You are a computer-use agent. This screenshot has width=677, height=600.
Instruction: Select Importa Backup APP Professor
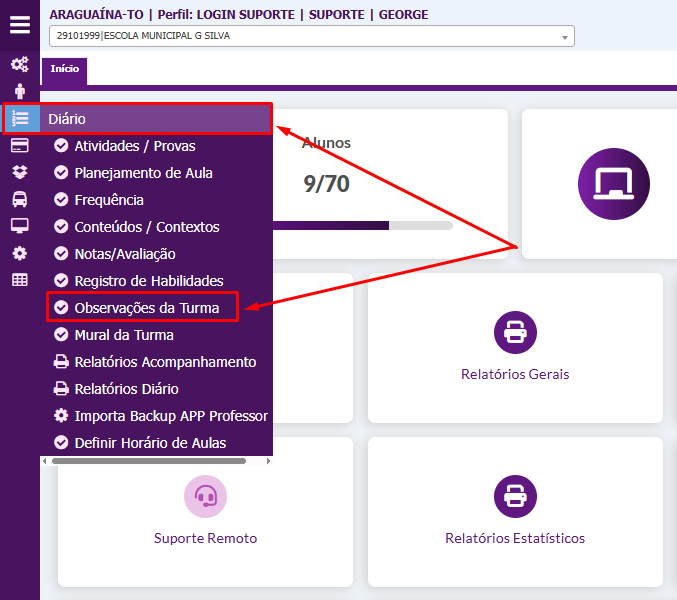point(170,416)
